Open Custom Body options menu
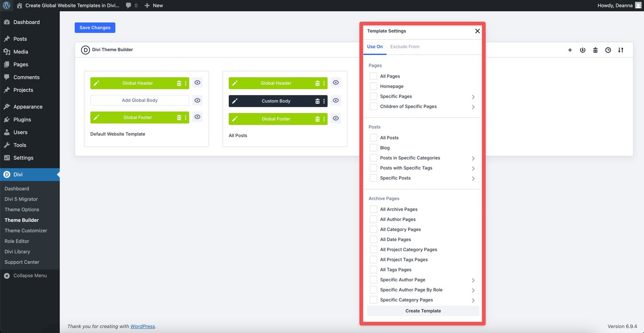The width and height of the screenshot is (644, 333). [x=324, y=101]
